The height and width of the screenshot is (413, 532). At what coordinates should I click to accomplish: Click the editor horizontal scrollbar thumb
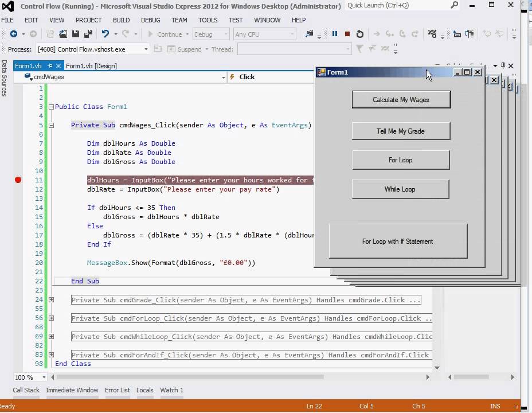pos(190,377)
